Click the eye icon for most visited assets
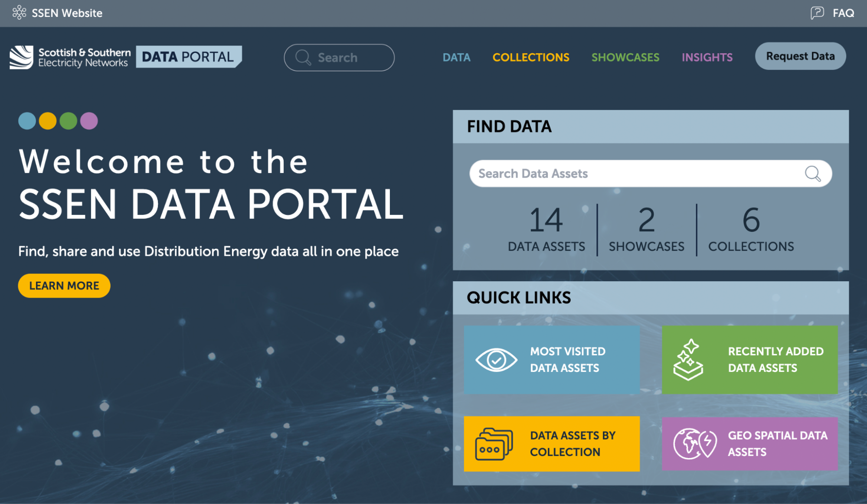This screenshot has width=867, height=504. point(496,360)
